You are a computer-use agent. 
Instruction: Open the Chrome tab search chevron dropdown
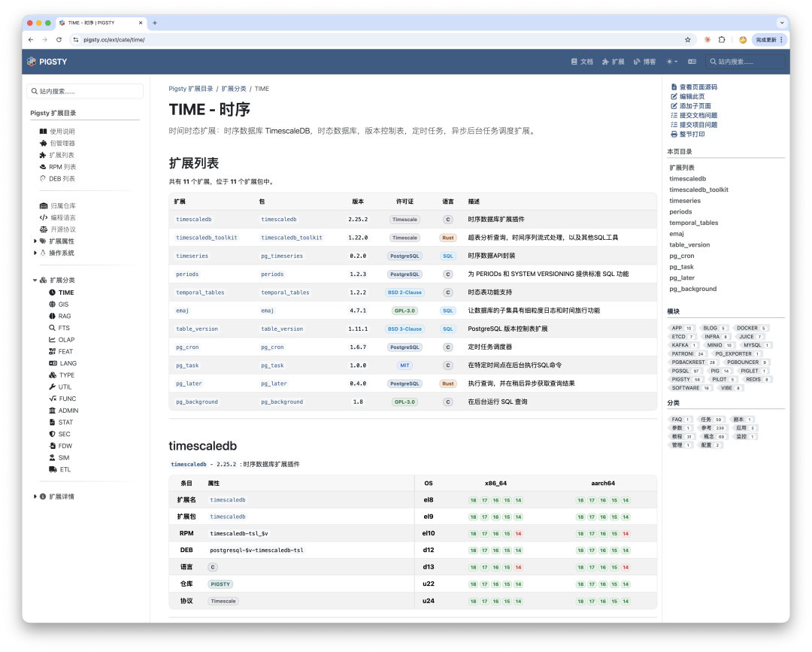[781, 23]
